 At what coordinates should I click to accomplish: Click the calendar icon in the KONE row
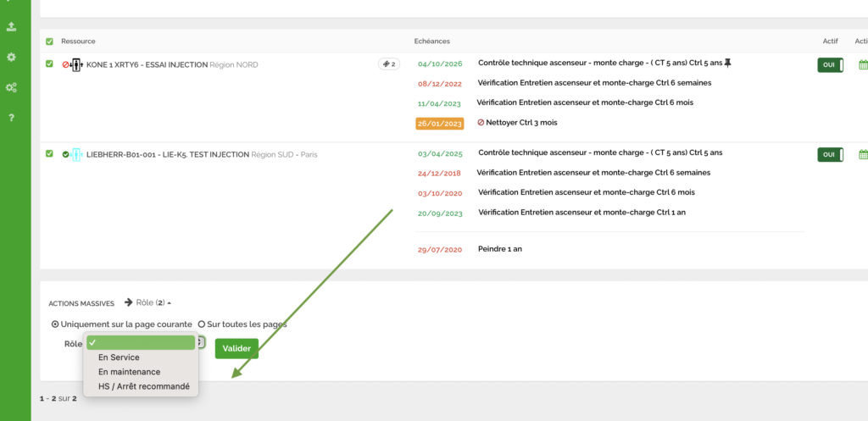(863, 64)
